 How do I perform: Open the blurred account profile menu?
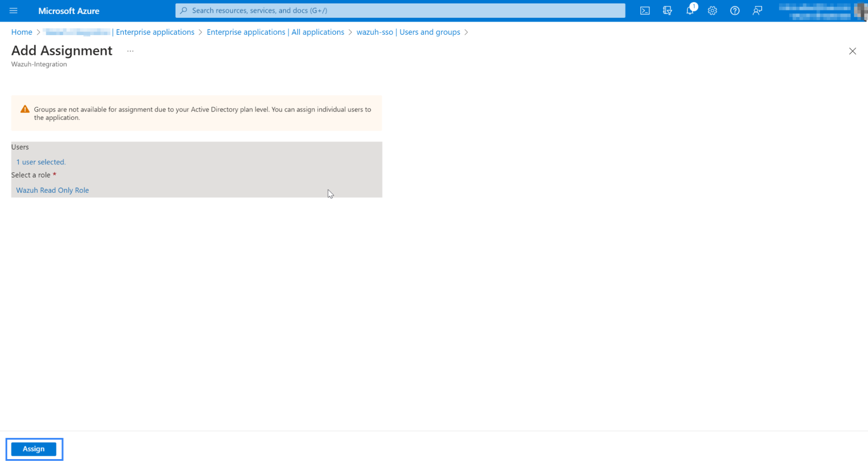822,11
